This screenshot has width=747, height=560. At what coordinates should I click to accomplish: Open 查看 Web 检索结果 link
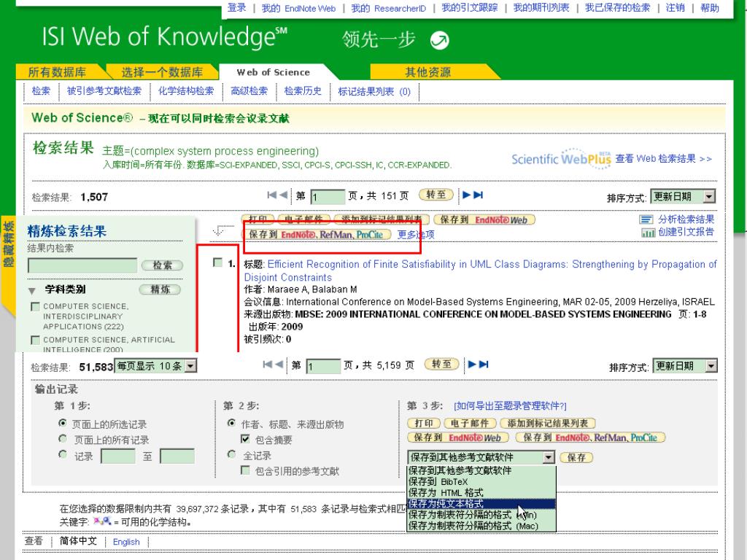click(663, 158)
